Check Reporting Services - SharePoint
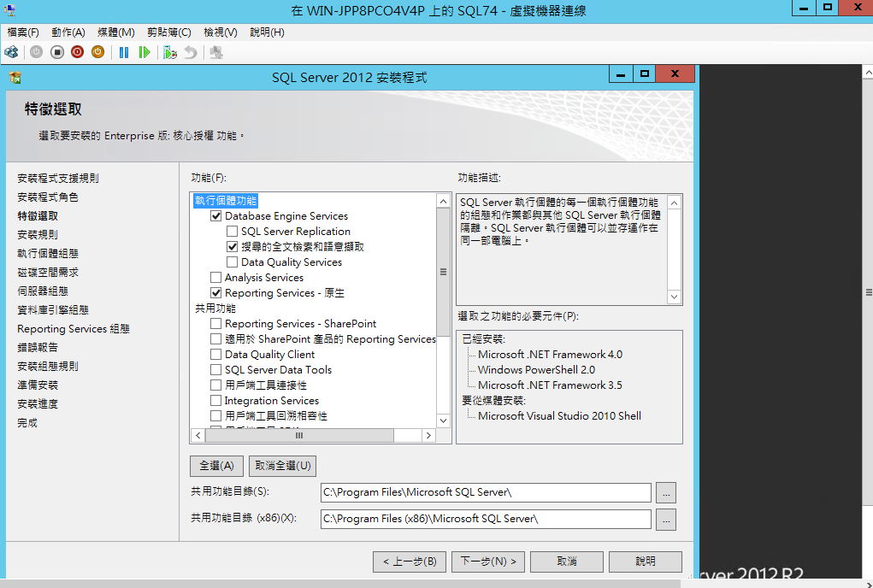This screenshot has height=588, width=873. [216, 324]
